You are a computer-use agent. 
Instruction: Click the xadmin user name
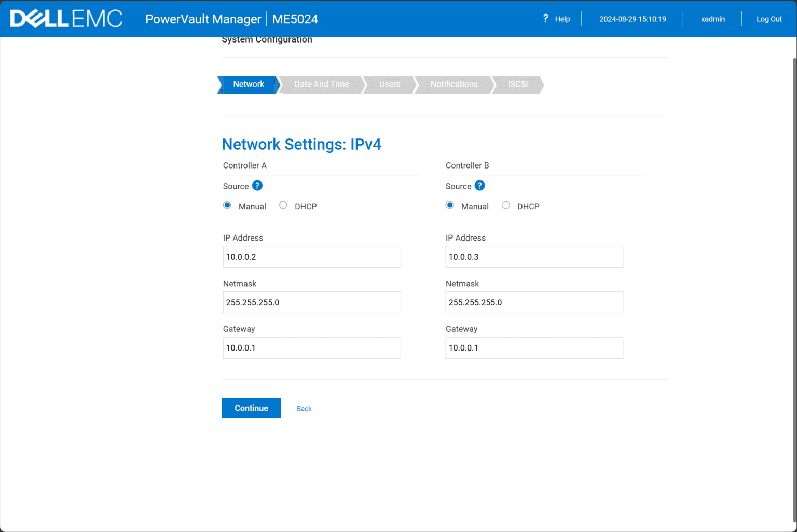pos(712,19)
